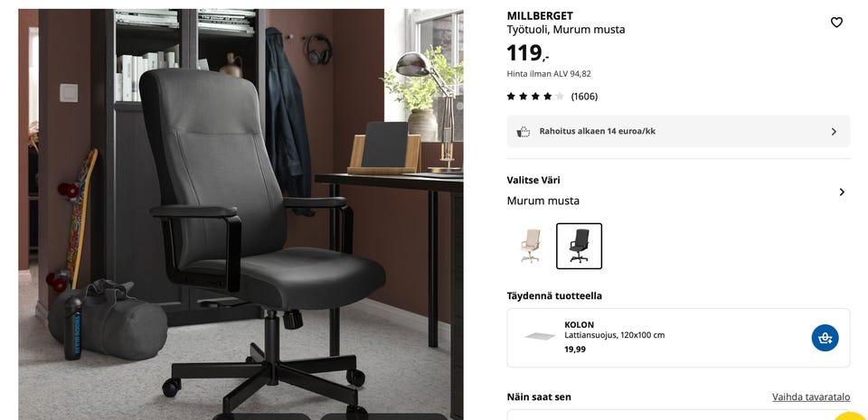Expand the Valitse Väri color options chevron
The height and width of the screenshot is (420, 868).
(842, 191)
